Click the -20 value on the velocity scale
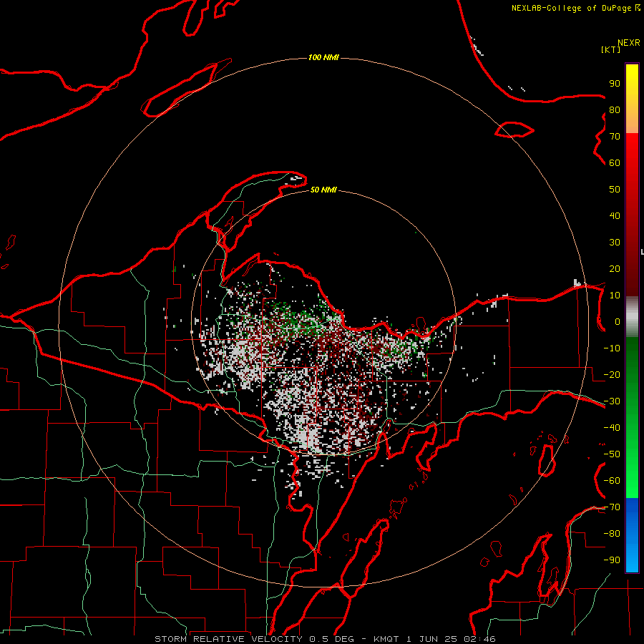This screenshot has height=644, width=644. (x=612, y=374)
